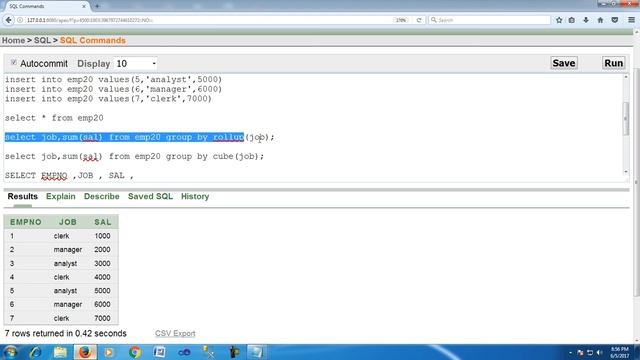Open the Display rows dropdown
The image size is (640, 360).
(x=135, y=64)
